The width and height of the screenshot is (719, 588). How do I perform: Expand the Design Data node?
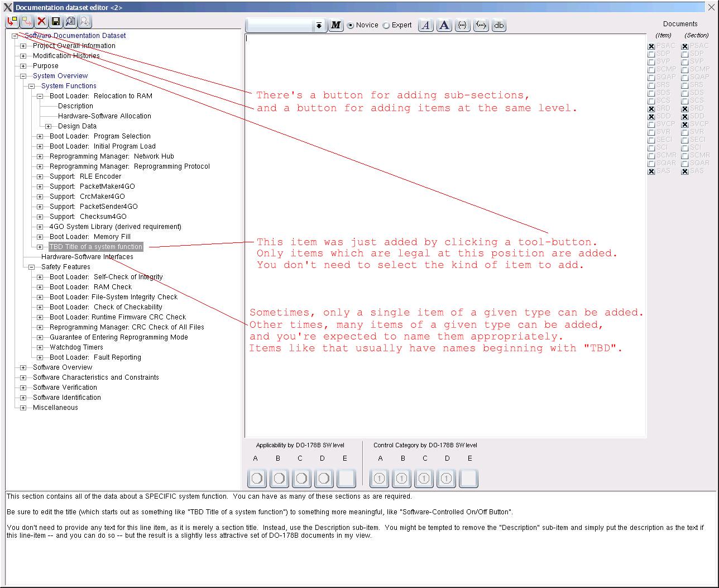click(48, 126)
